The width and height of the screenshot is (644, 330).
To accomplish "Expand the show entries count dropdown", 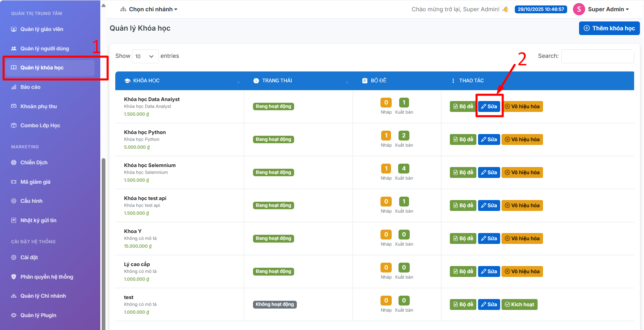I will click(x=145, y=56).
